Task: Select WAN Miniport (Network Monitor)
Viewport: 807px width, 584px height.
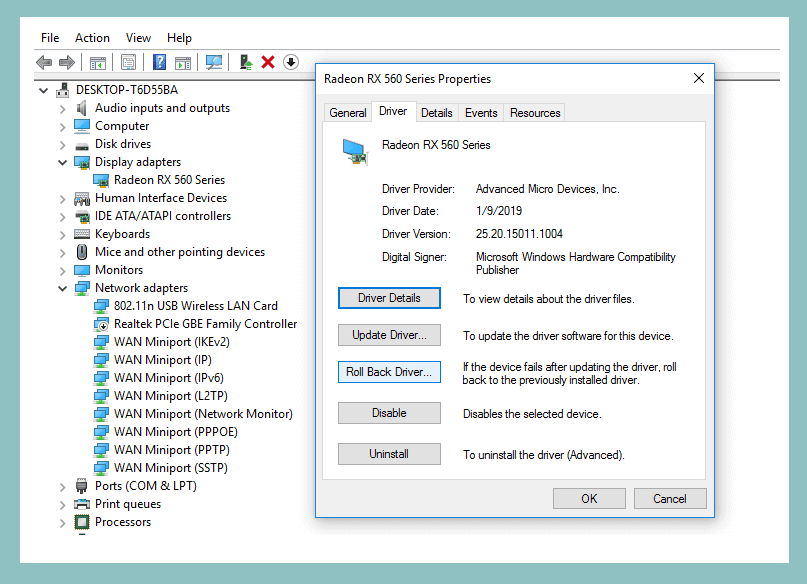Action: [203, 414]
